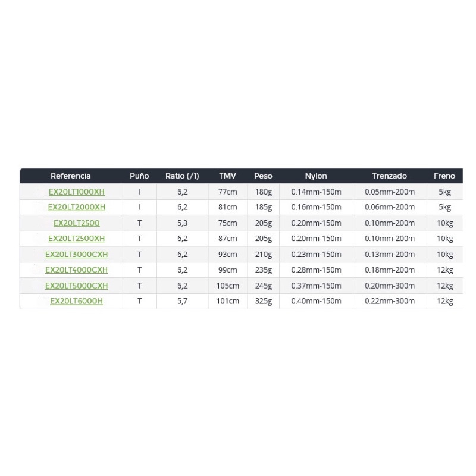Click the Nylon column header

click(316, 176)
